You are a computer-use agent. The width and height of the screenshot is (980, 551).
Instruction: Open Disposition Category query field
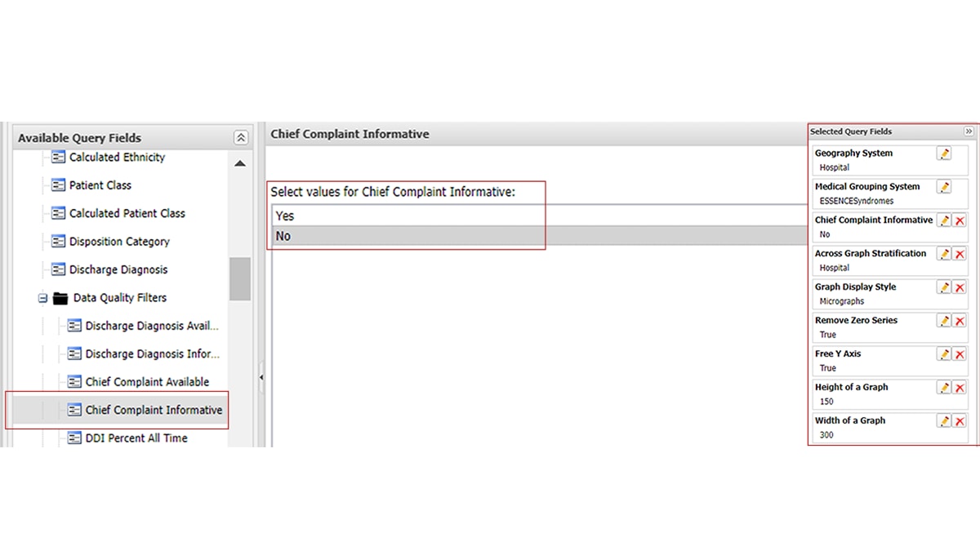[119, 242]
